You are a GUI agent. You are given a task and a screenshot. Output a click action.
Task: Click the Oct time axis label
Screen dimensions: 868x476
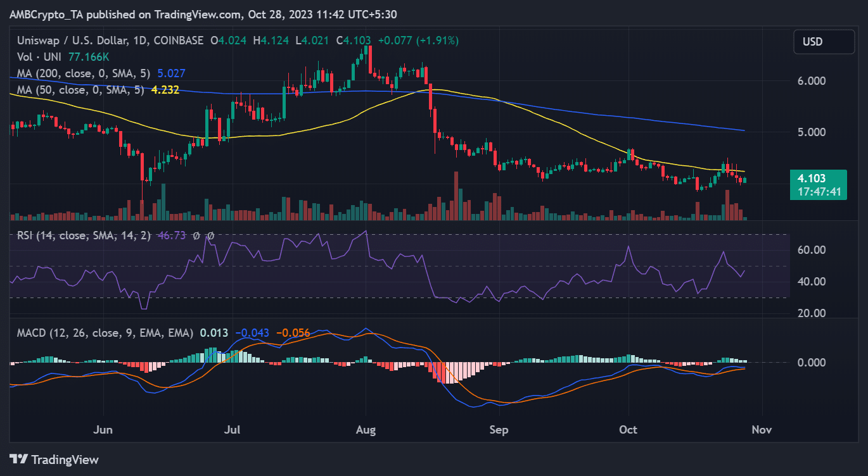(x=628, y=430)
